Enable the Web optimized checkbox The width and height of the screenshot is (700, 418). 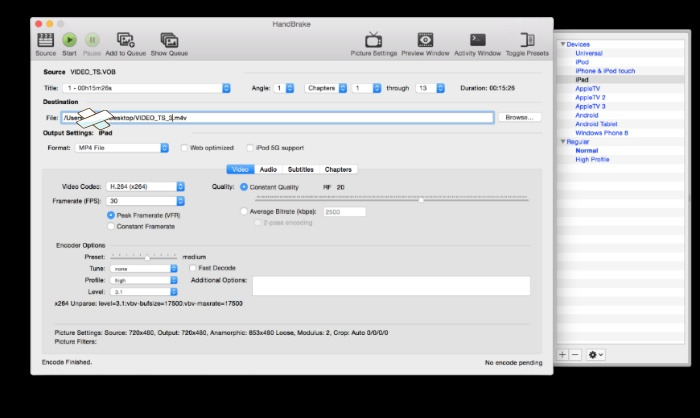(x=184, y=148)
